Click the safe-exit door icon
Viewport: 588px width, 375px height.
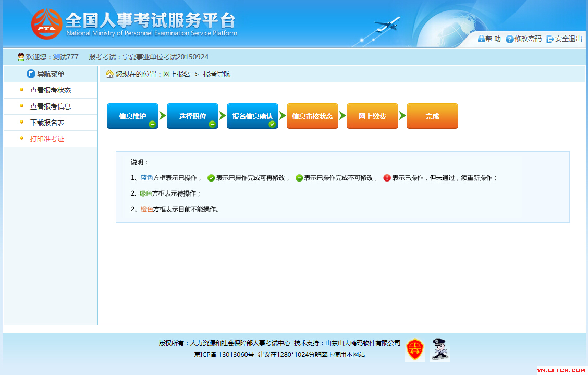[x=550, y=39]
